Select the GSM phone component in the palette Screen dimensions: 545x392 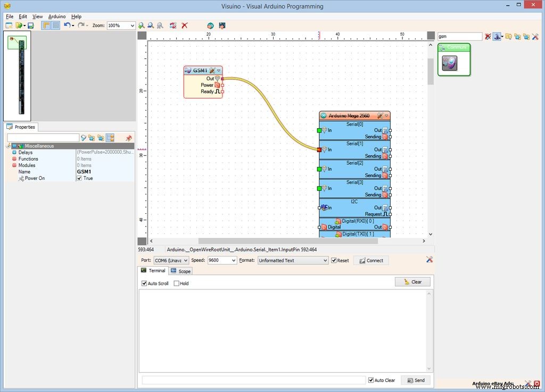pos(450,64)
